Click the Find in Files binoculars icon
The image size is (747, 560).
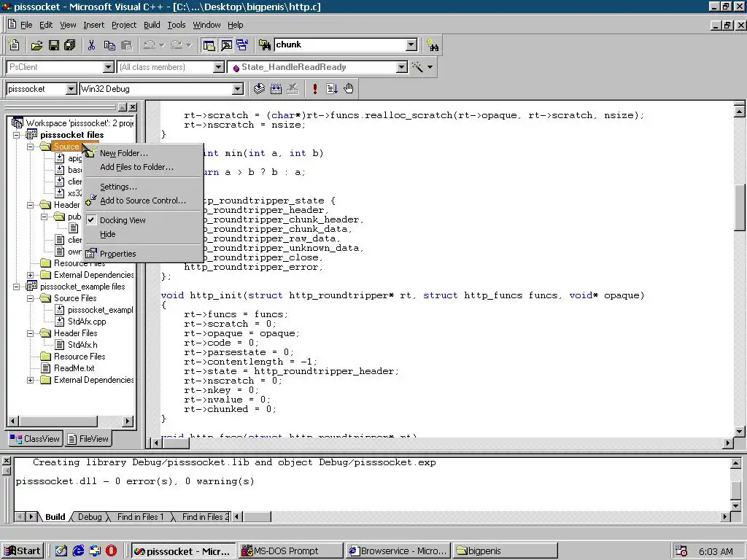(265, 45)
